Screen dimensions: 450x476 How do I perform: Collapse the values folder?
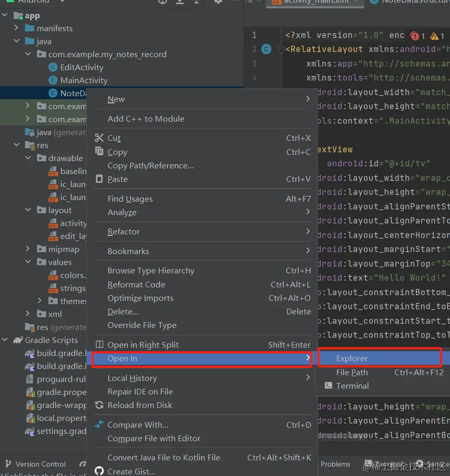(28, 262)
